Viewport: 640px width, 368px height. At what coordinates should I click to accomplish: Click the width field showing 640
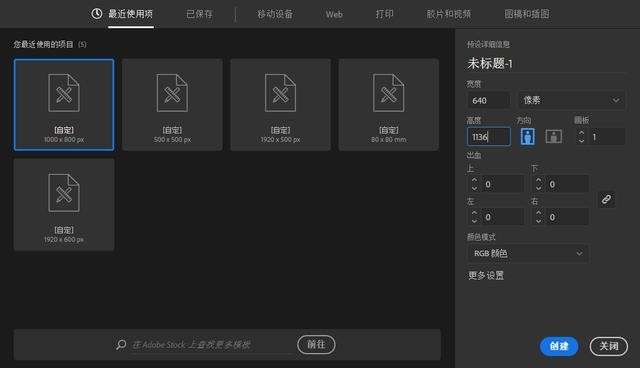pyautogui.click(x=488, y=100)
